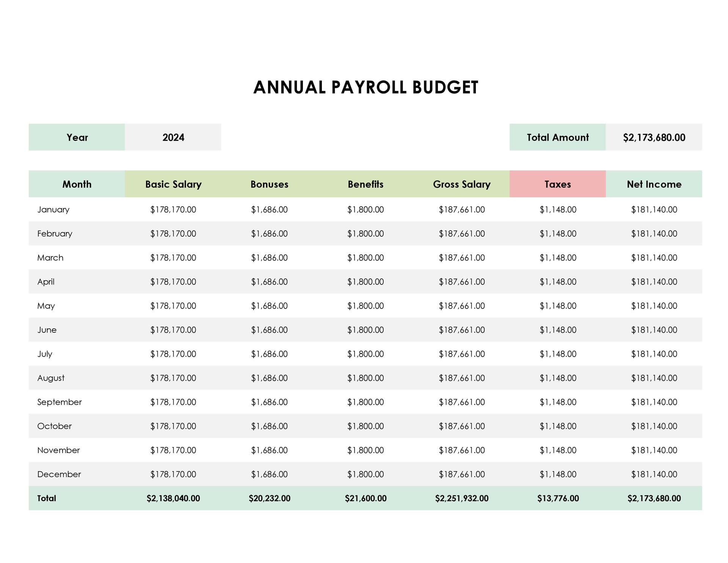
Task: Select the total Basic Salary $2,138,040.00
Action: 173,499
